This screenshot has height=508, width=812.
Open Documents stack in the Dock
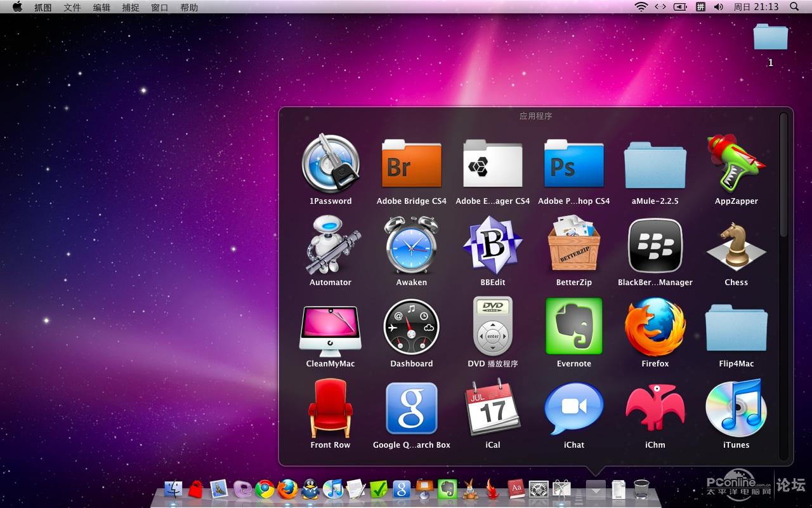[619, 490]
